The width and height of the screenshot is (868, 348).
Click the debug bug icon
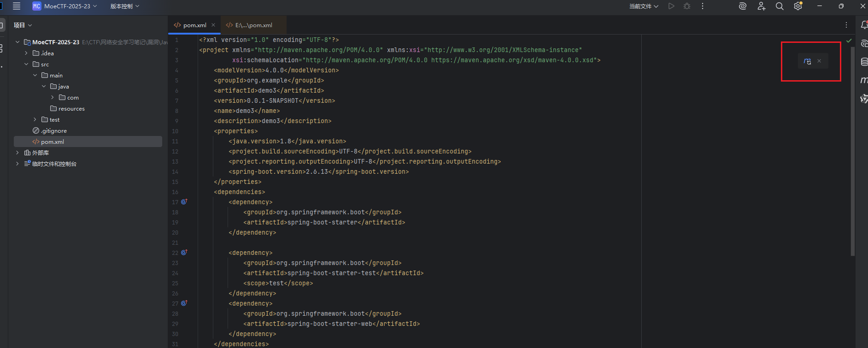[x=687, y=6]
